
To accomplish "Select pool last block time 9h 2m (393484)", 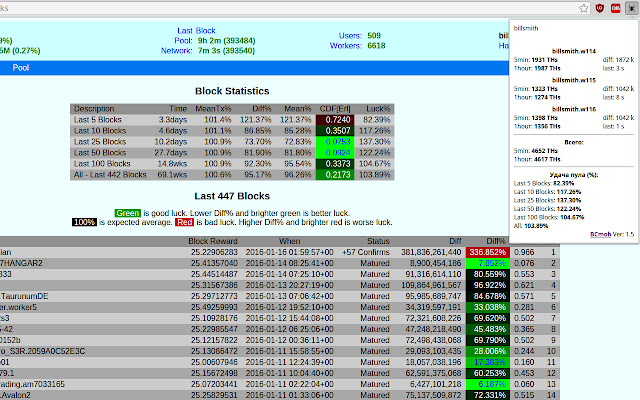I will [227, 41].
